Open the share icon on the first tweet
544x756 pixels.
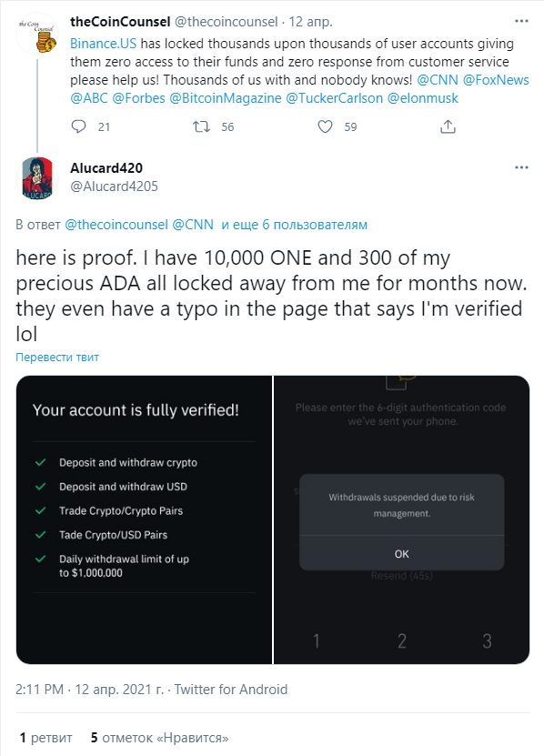(448, 126)
